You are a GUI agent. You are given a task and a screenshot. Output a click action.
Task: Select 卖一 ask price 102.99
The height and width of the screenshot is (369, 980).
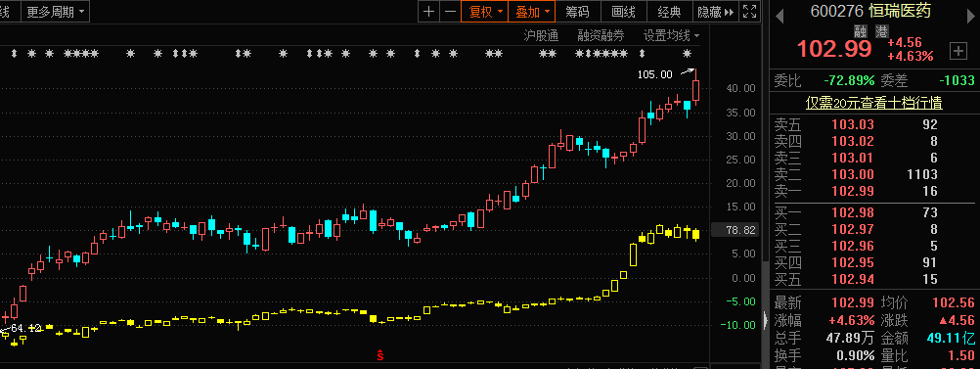(x=853, y=192)
